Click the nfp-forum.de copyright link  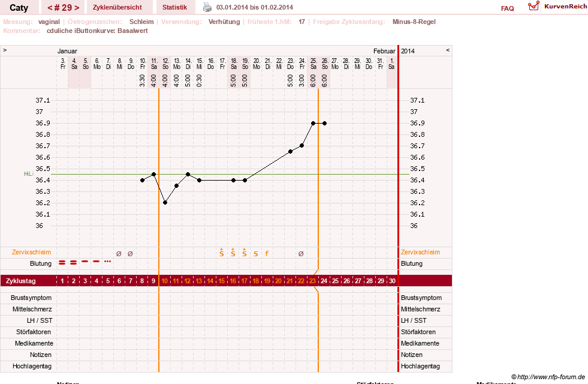tap(548, 377)
